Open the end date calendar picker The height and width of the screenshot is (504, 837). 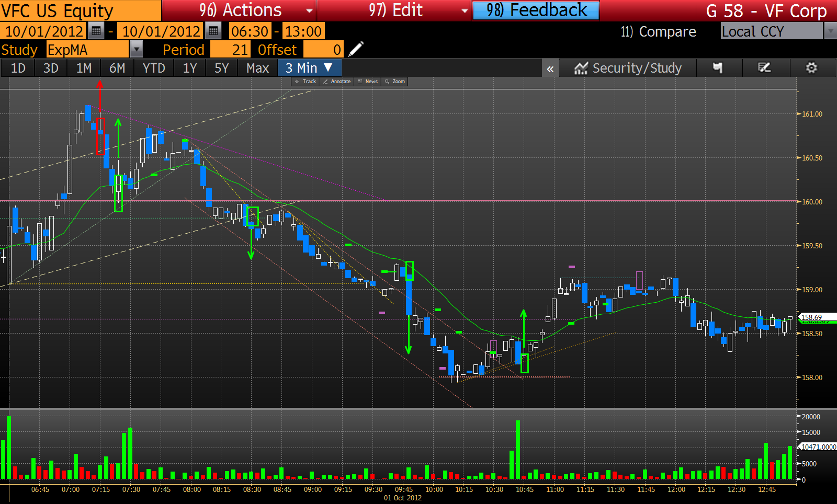[x=213, y=31]
